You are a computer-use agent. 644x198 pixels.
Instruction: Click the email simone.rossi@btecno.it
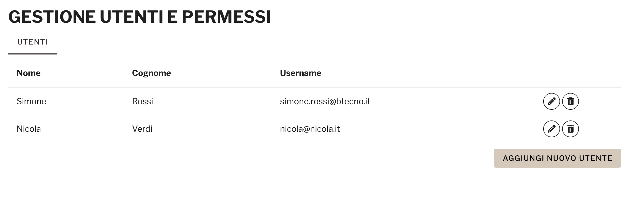click(325, 101)
